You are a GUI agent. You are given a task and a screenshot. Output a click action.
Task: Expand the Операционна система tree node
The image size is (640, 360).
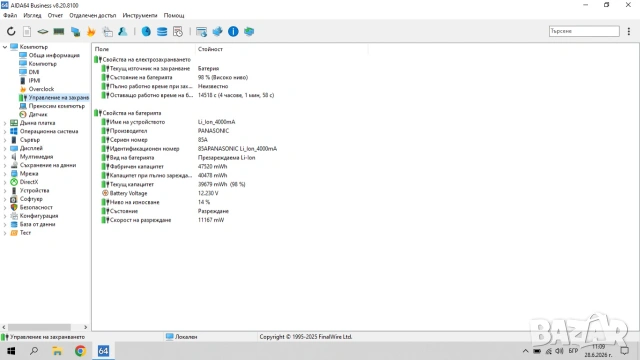(5, 131)
